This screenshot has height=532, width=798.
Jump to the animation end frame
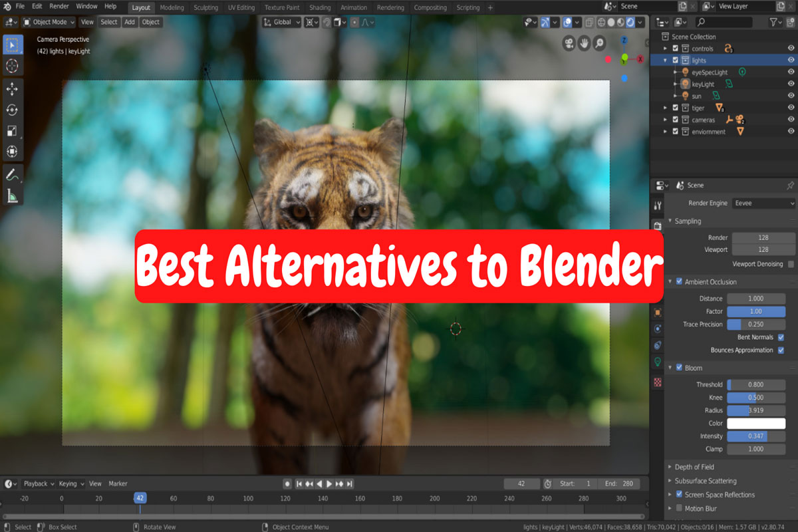point(349,483)
